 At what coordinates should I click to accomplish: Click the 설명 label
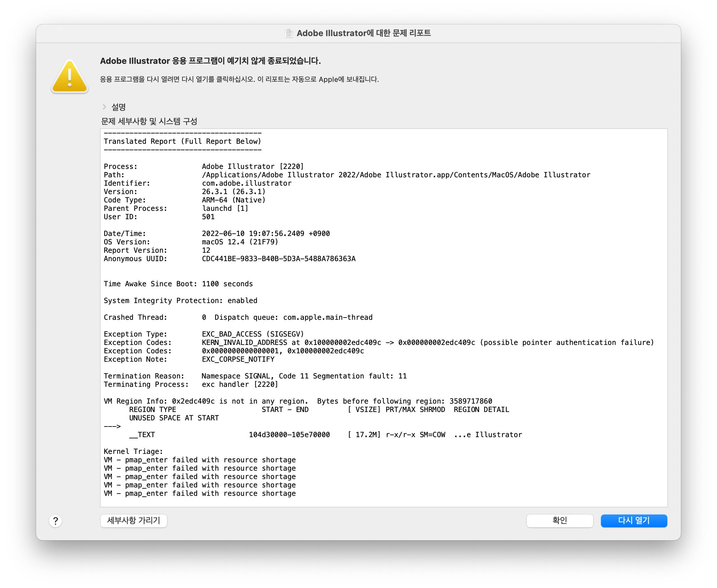point(119,107)
